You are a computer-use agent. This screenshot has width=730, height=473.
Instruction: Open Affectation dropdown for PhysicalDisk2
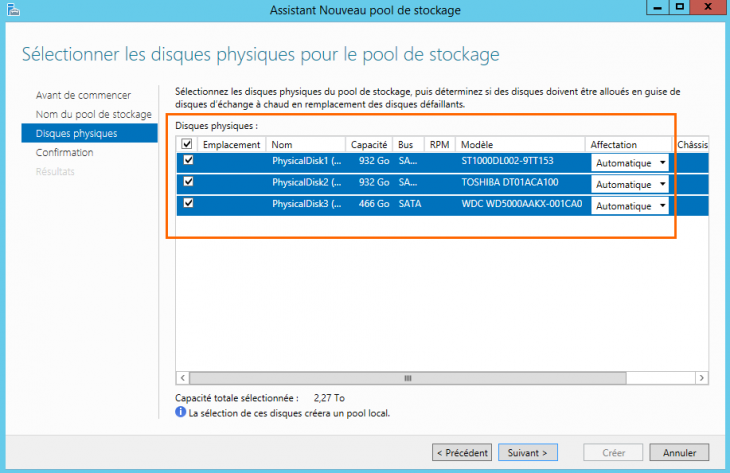click(629, 184)
